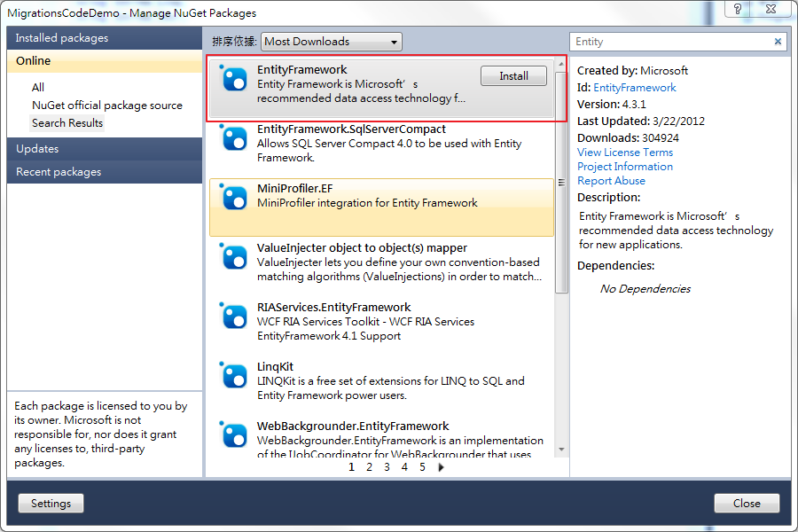The width and height of the screenshot is (798, 532).
Task: Open the Project Information link
Action: (625, 167)
